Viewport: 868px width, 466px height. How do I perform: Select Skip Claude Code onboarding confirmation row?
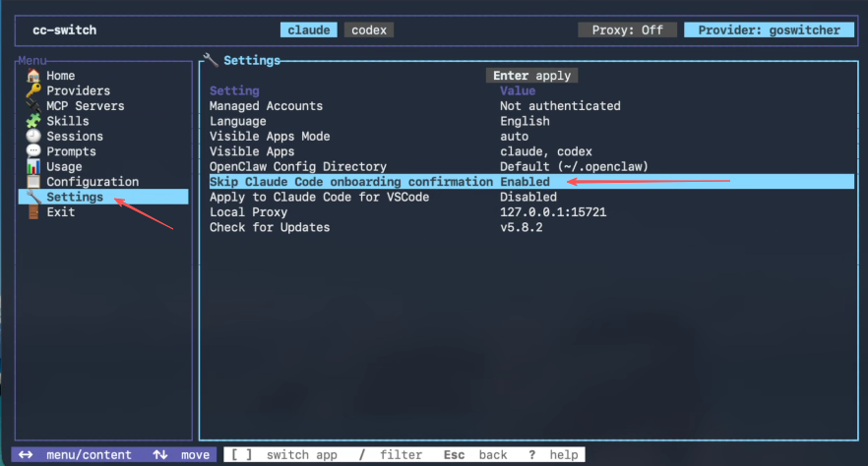click(531, 181)
